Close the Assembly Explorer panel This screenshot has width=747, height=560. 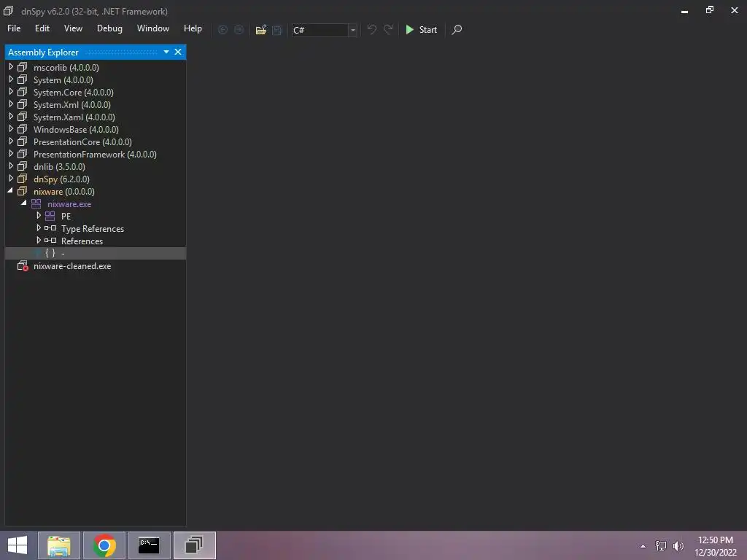[x=178, y=52]
